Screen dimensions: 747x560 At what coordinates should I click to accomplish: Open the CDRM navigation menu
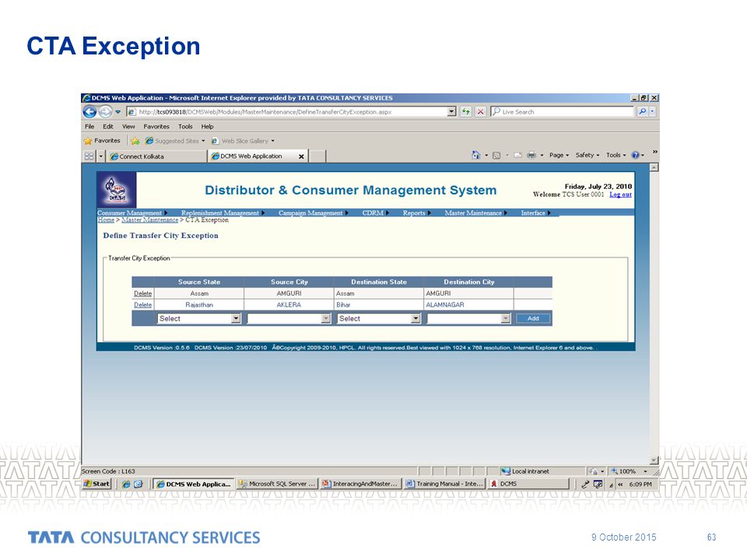point(375,213)
